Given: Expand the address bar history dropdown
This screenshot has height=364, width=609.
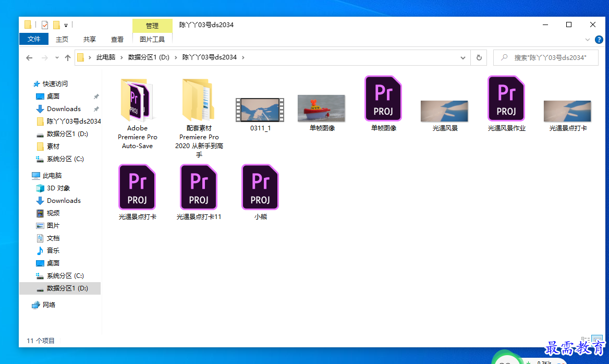Looking at the screenshot, I should (x=462, y=57).
